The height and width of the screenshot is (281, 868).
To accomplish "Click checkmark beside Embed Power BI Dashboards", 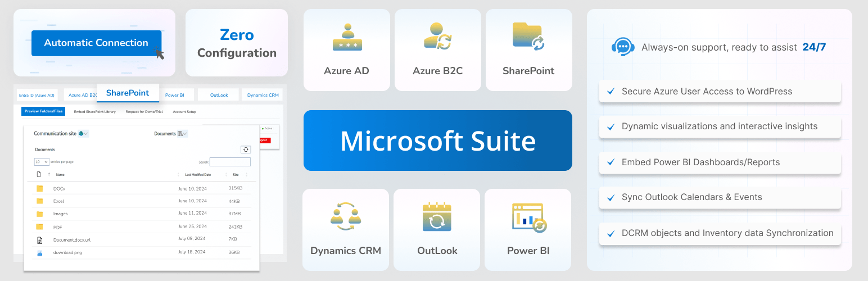I will [611, 162].
